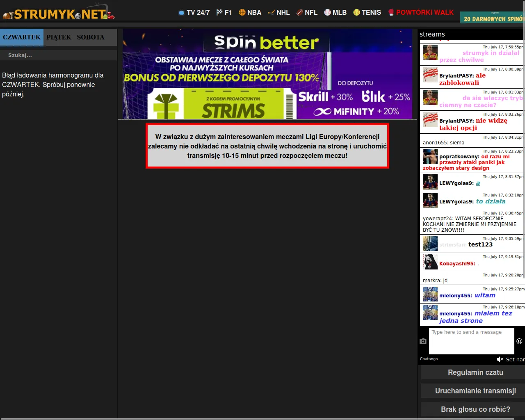Click the boxing glove icon beside POWTÓRKI WALK
The image size is (525, 420).
point(391,12)
